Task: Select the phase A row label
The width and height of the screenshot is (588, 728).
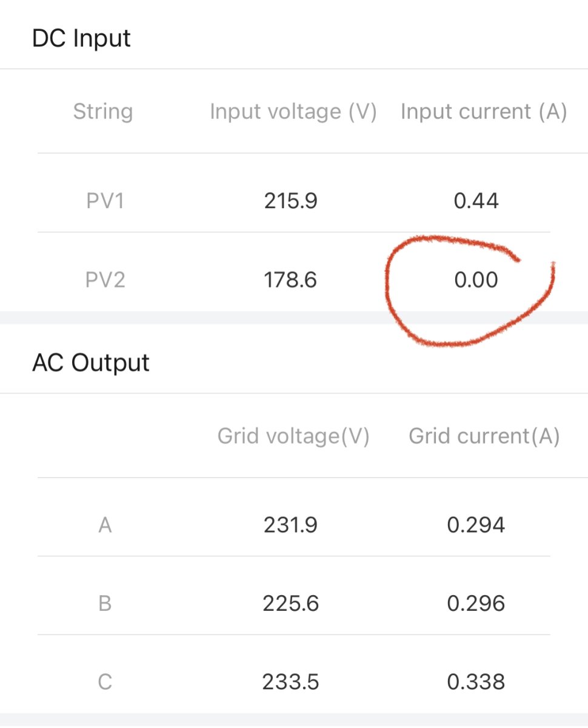Action: (105, 525)
